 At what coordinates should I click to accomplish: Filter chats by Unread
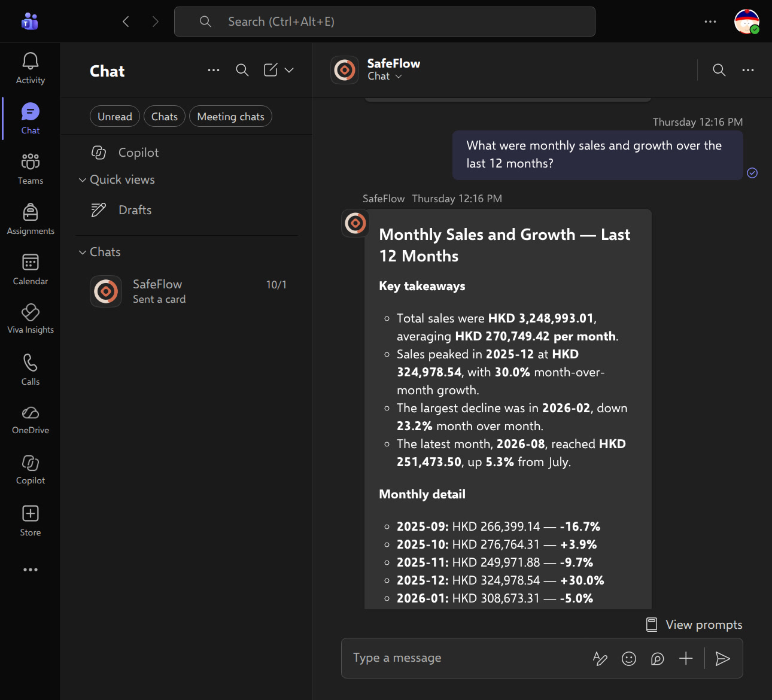pos(115,116)
